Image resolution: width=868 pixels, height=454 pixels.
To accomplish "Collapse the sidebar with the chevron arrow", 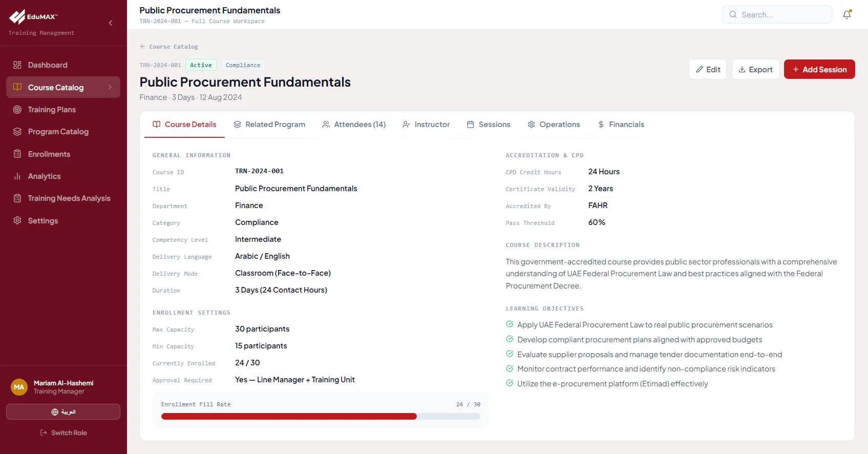I will [x=111, y=23].
